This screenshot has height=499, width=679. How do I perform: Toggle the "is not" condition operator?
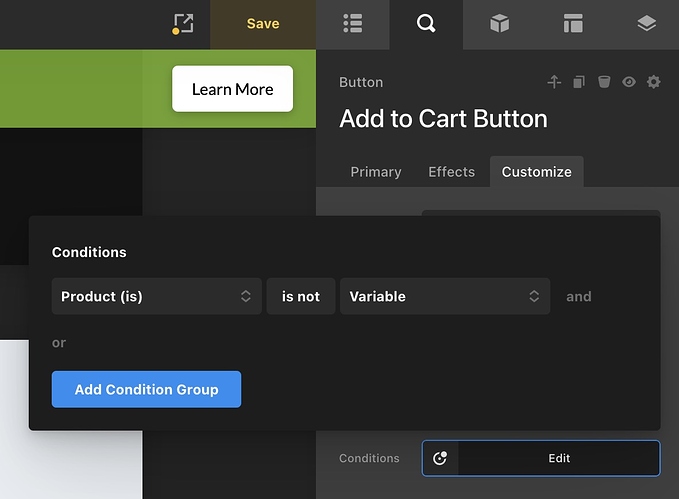point(301,296)
